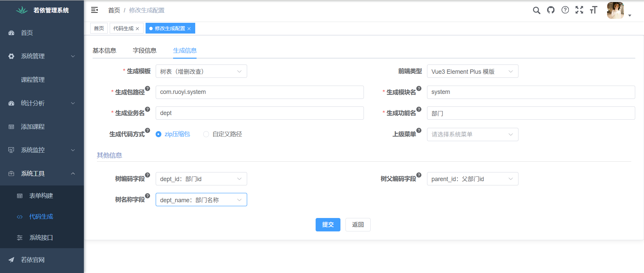The height and width of the screenshot is (273, 644).
Task: Close the 修改生成配置 page tab
Action: pyautogui.click(x=189, y=29)
